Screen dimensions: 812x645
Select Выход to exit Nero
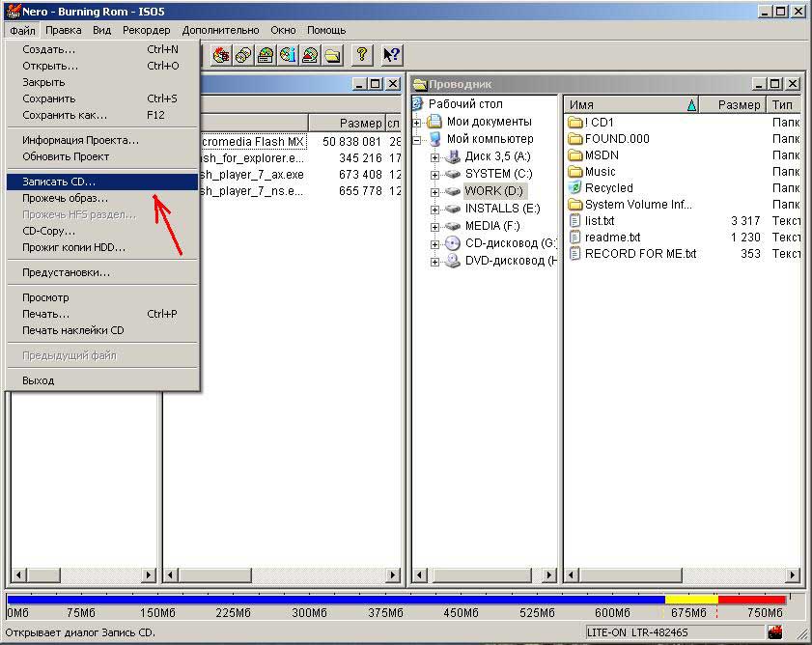pyautogui.click(x=102, y=380)
